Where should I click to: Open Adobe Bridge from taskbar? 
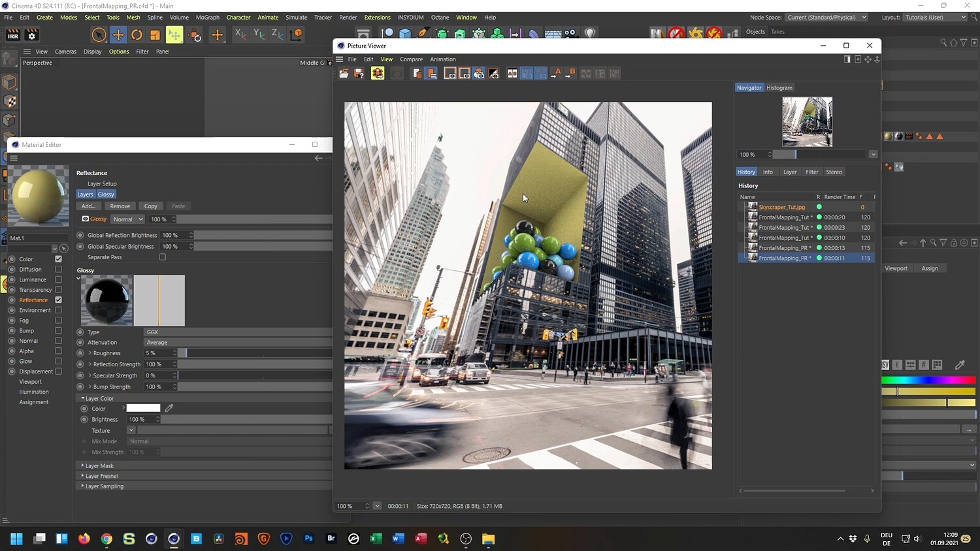click(x=331, y=539)
